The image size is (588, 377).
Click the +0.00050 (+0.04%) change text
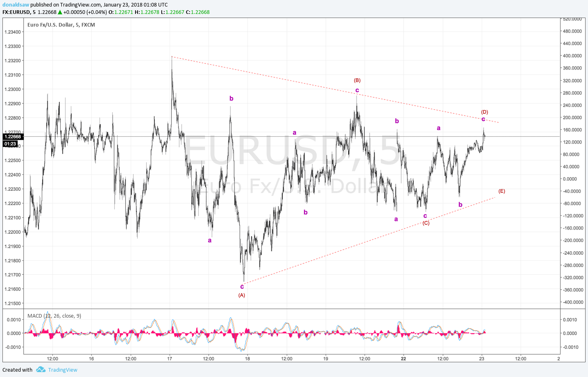pos(85,12)
